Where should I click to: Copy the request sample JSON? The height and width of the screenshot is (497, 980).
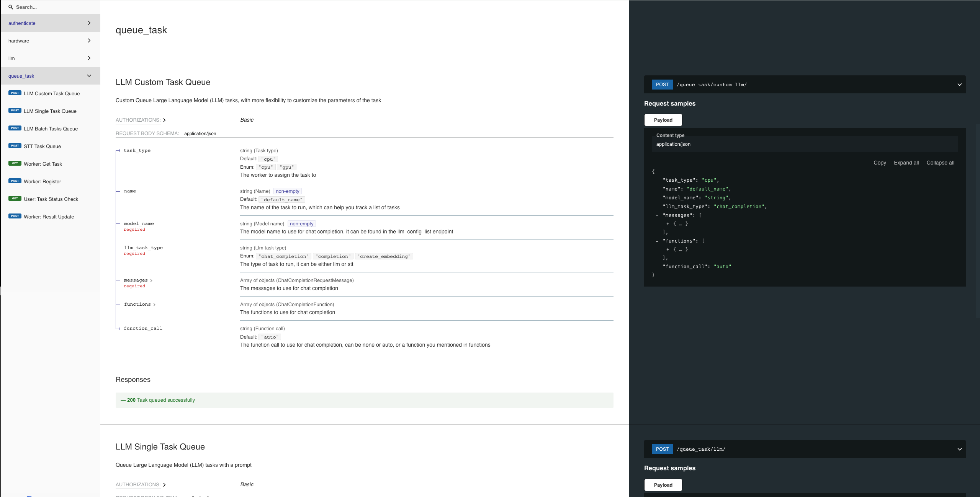pos(880,163)
